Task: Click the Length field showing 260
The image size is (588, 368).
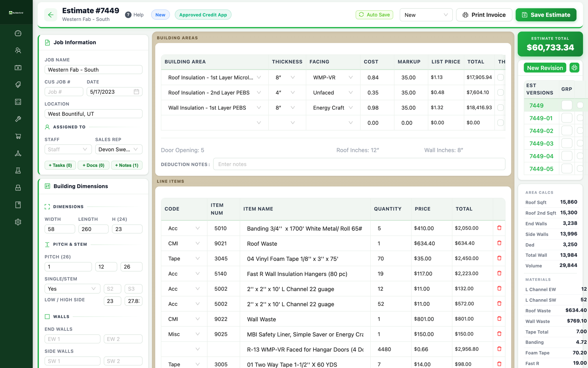Action: pos(93,229)
